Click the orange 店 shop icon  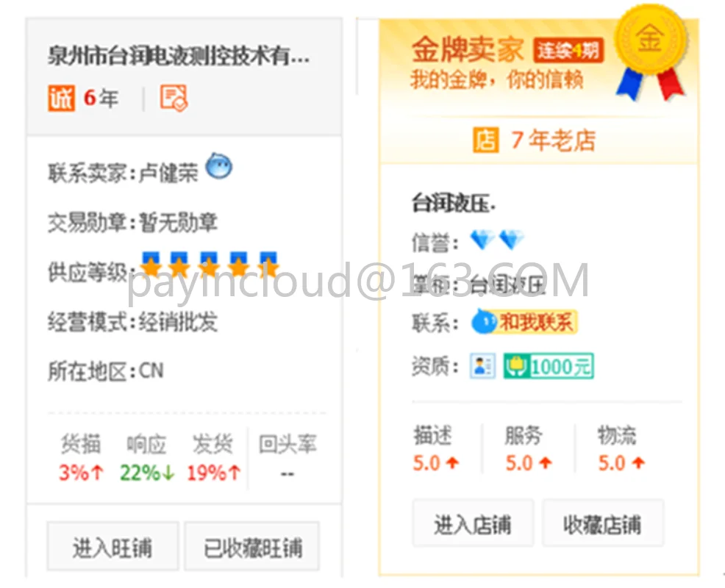tap(485, 140)
